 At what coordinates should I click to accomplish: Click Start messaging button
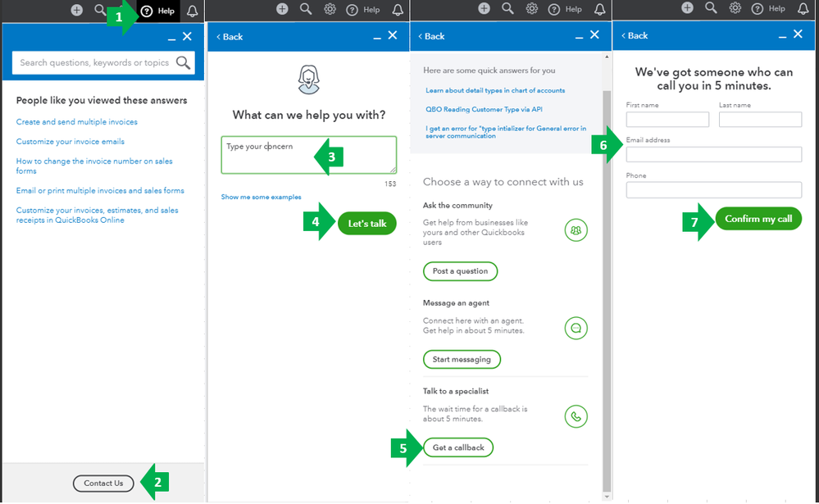[462, 359]
